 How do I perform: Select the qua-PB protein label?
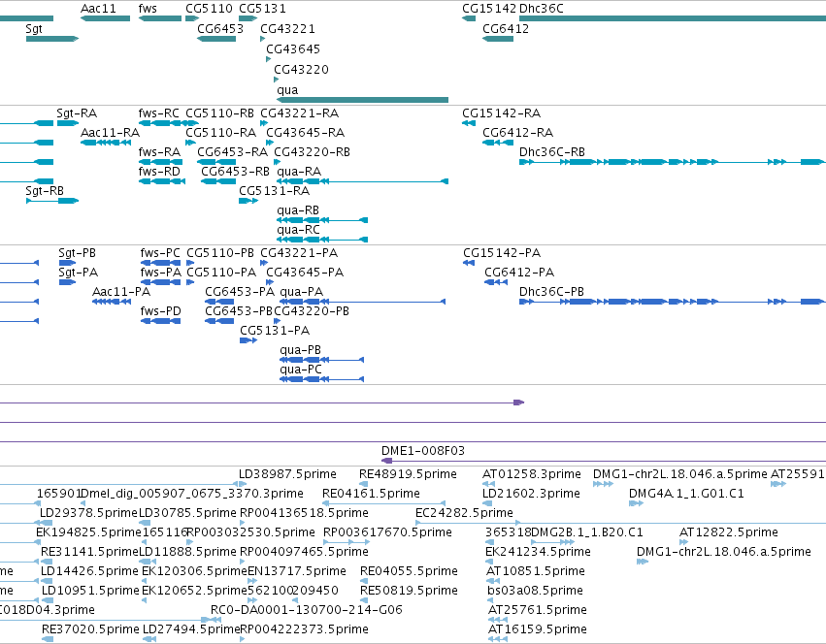300,351
